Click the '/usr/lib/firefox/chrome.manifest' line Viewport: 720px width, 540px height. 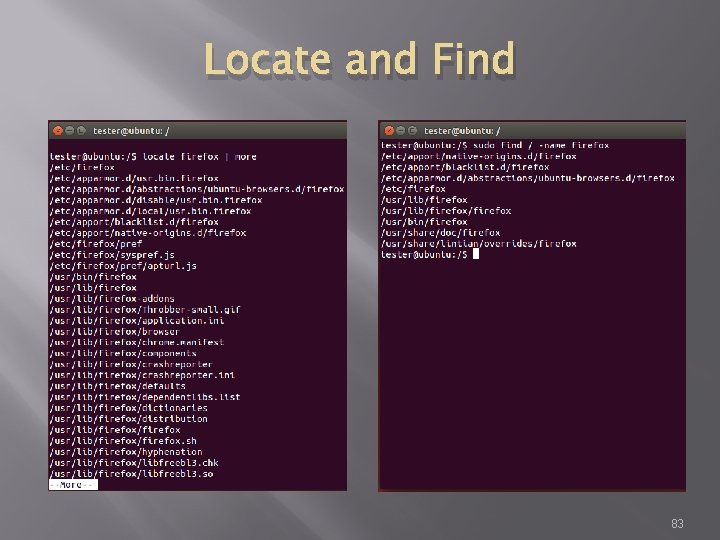[137, 342]
